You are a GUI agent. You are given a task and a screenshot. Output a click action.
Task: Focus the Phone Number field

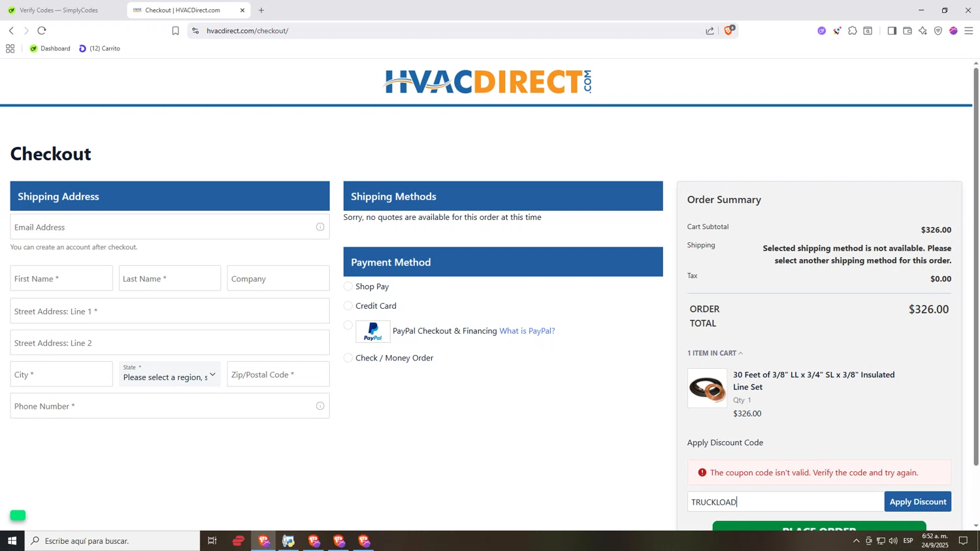170,406
